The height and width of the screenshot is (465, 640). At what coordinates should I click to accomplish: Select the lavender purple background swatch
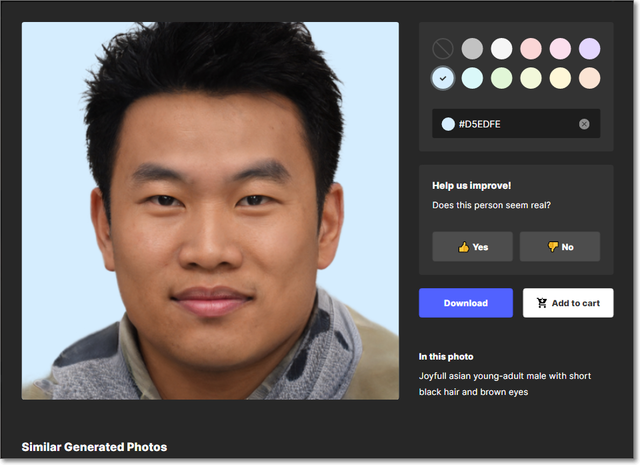click(590, 48)
